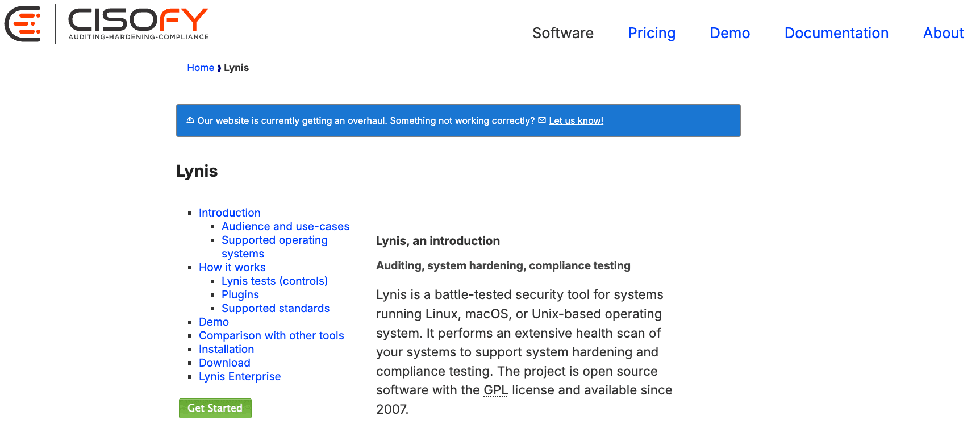This screenshot has width=980, height=428.
Task: Open Audience and use-cases link
Action: 285,226
